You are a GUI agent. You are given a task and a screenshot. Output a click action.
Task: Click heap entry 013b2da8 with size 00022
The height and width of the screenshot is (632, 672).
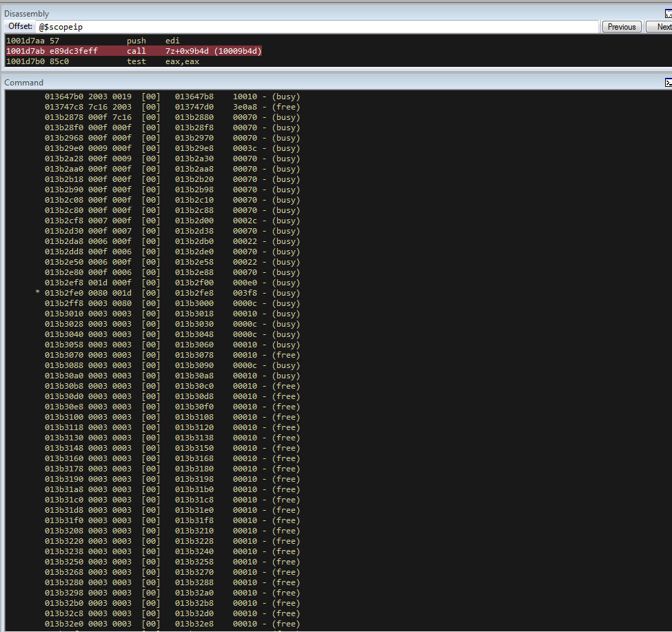[x=172, y=241]
